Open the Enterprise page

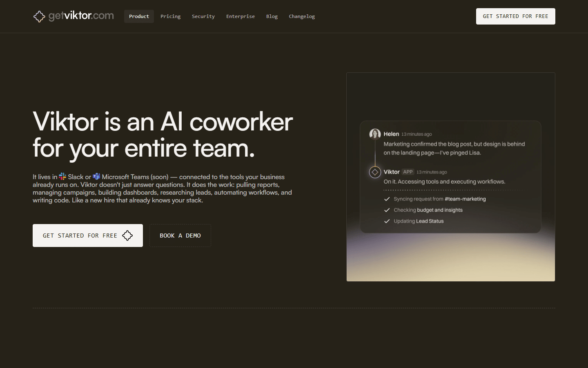point(241,16)
